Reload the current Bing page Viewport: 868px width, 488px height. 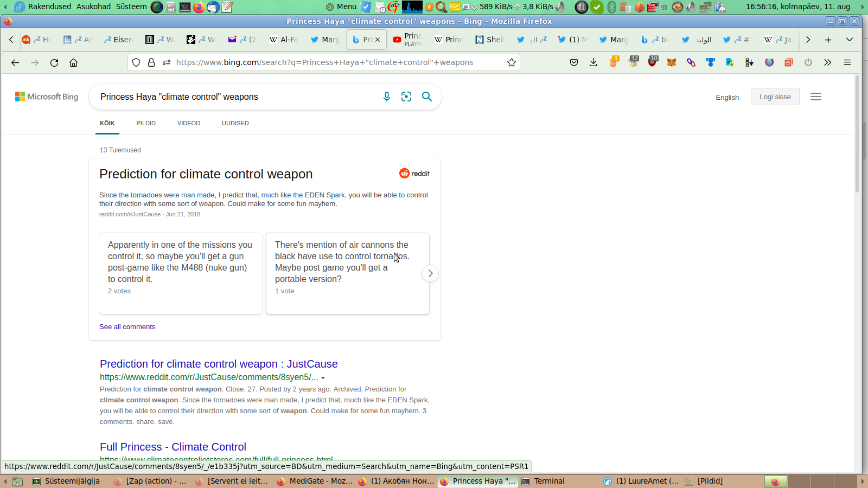click(54, 62)
